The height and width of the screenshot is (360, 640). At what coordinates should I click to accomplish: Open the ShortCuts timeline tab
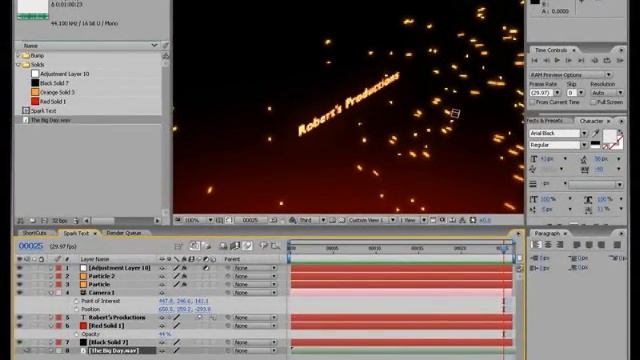34,233
